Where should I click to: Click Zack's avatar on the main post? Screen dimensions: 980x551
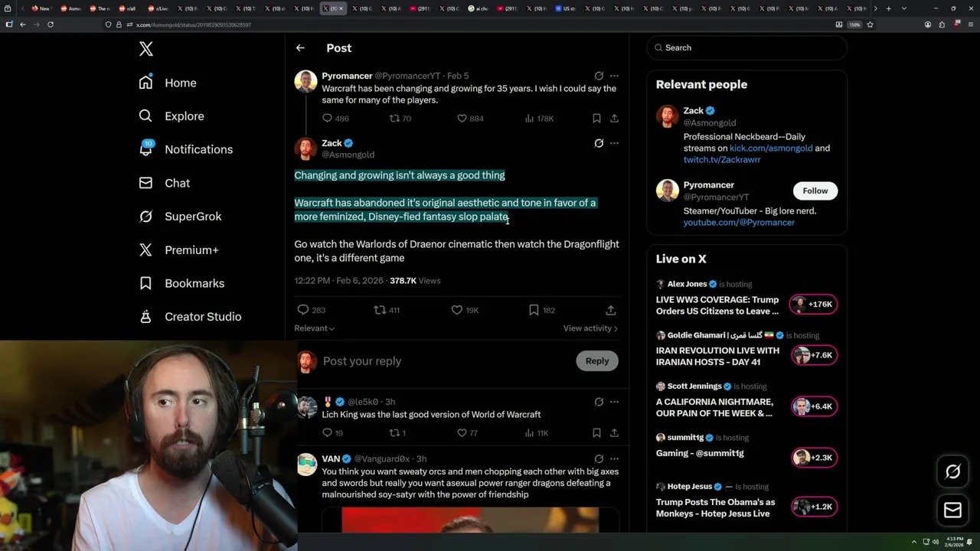coord(305,148)
